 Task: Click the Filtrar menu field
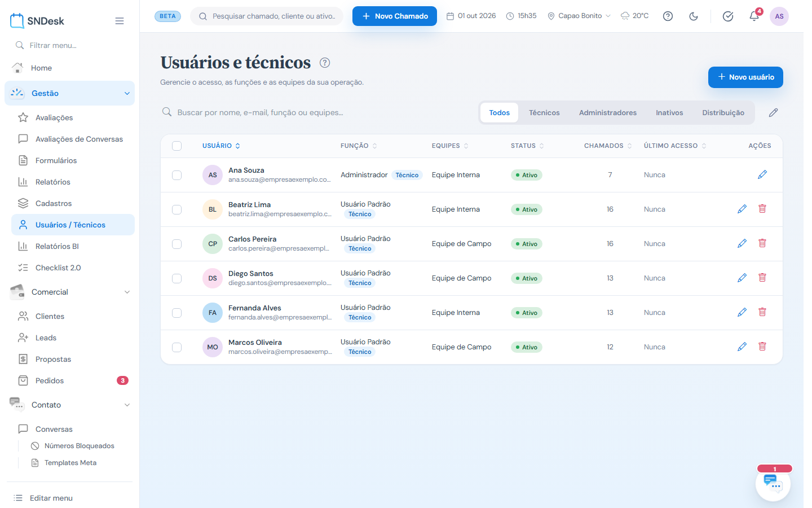point(70,45)
